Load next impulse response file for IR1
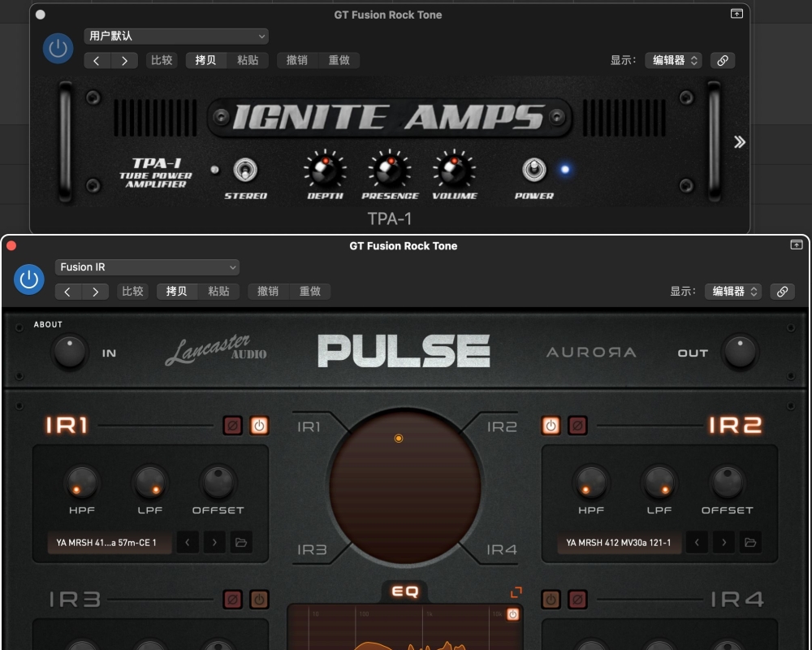 click(x=214, y=542)
